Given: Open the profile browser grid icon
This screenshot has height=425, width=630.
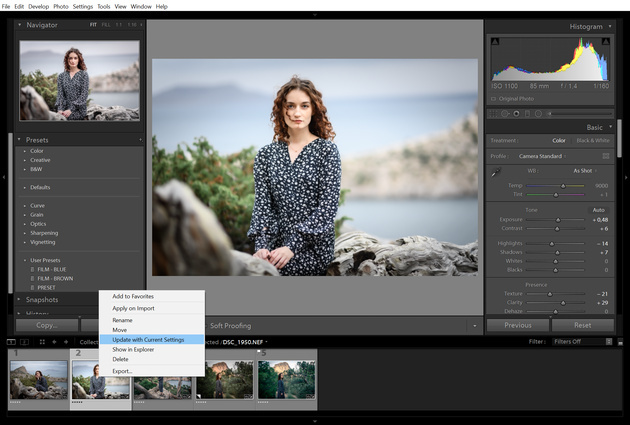Looking at the screenshot, I should coord(606,156).
